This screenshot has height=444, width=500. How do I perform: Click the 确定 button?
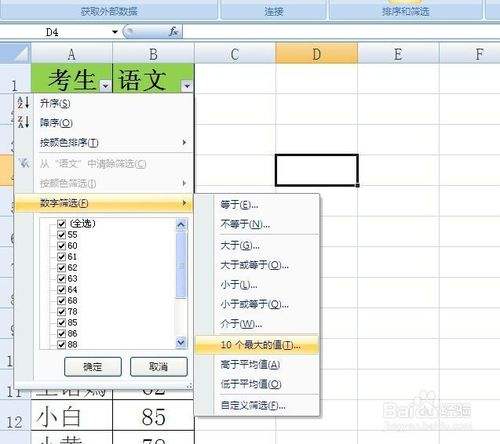pyautogui.click(x=93, y=367)
